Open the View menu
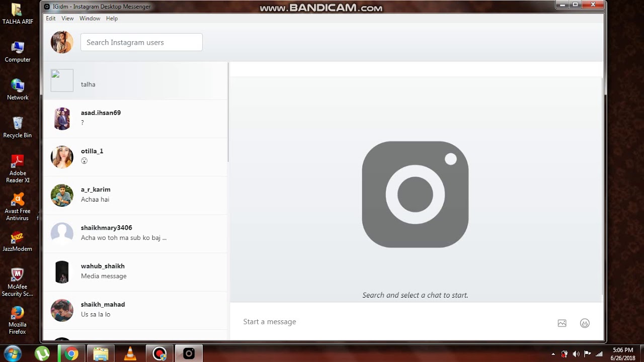 coord(67,19)
